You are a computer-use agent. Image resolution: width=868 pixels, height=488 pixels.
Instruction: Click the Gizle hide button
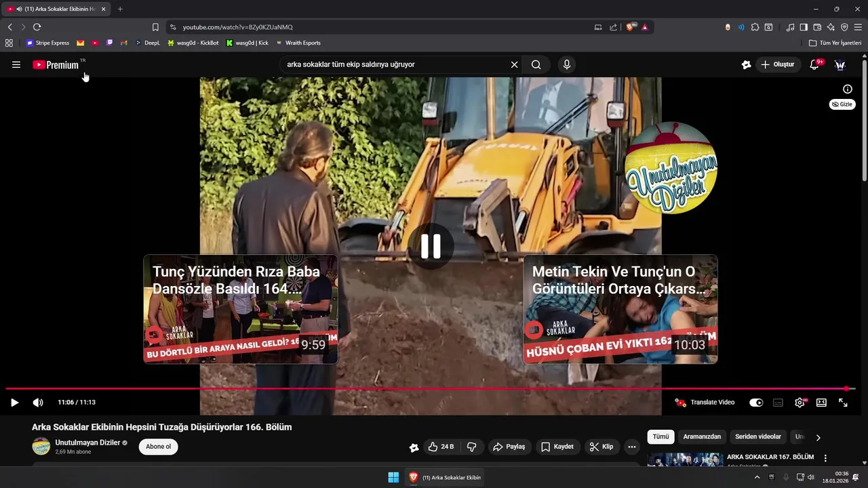842,104
